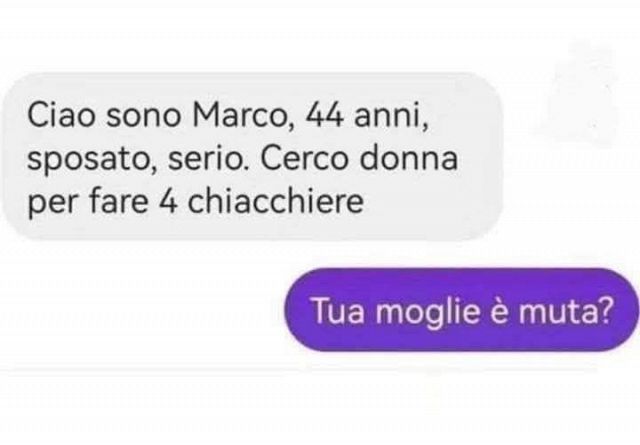640x445 pixels.
Task: Click the number 4 before "chiacchiere"
Action: point(167,202)
